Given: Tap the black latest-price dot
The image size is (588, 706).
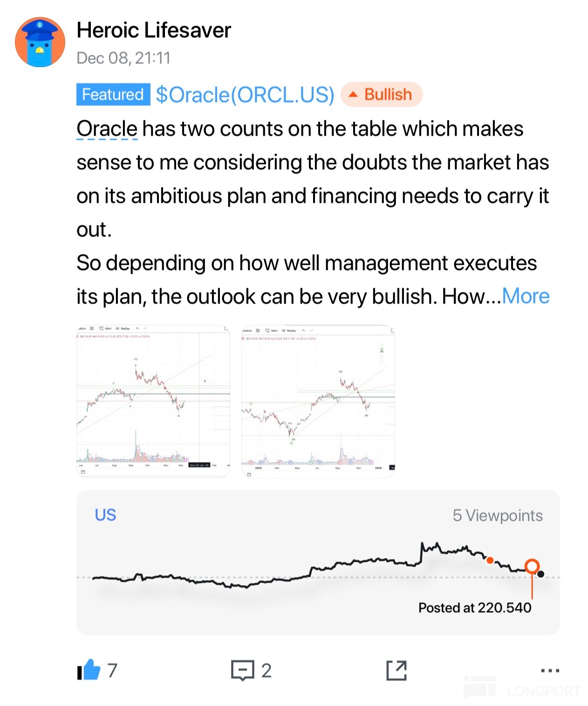Looking at the screenshot, I should (540, 574).
